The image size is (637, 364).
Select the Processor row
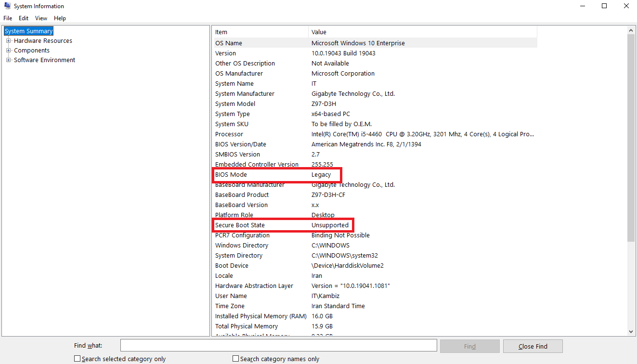tap(375, 134)
